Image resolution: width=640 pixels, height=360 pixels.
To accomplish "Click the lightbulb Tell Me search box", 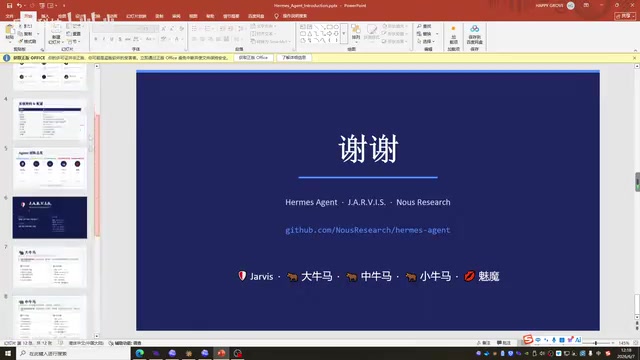I will [291, 16].
